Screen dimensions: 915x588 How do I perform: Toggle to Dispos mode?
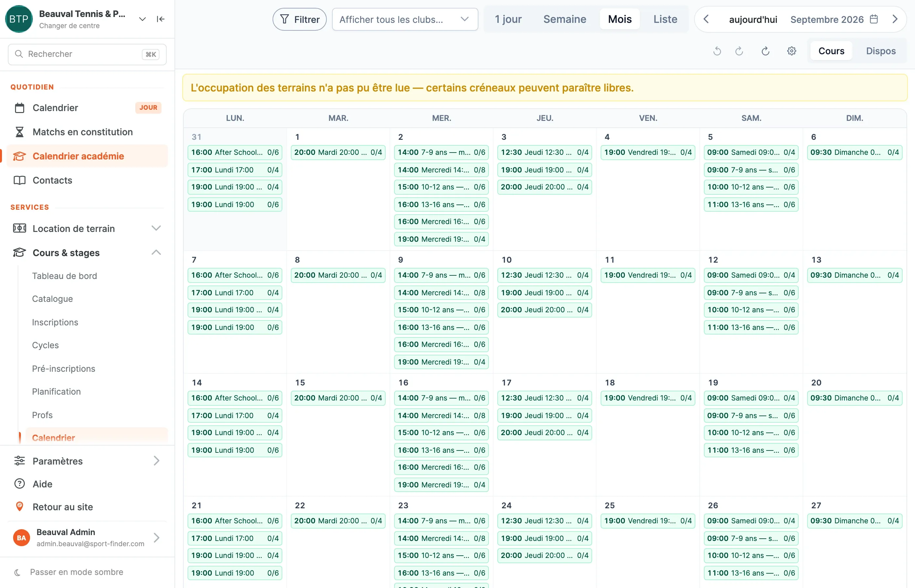881,51
